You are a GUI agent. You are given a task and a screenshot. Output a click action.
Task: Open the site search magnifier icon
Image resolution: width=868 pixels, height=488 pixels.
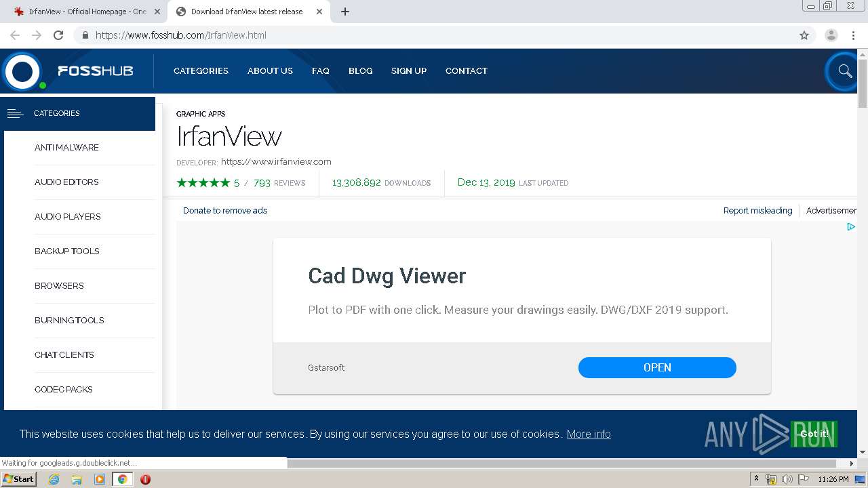click(844, 70)
